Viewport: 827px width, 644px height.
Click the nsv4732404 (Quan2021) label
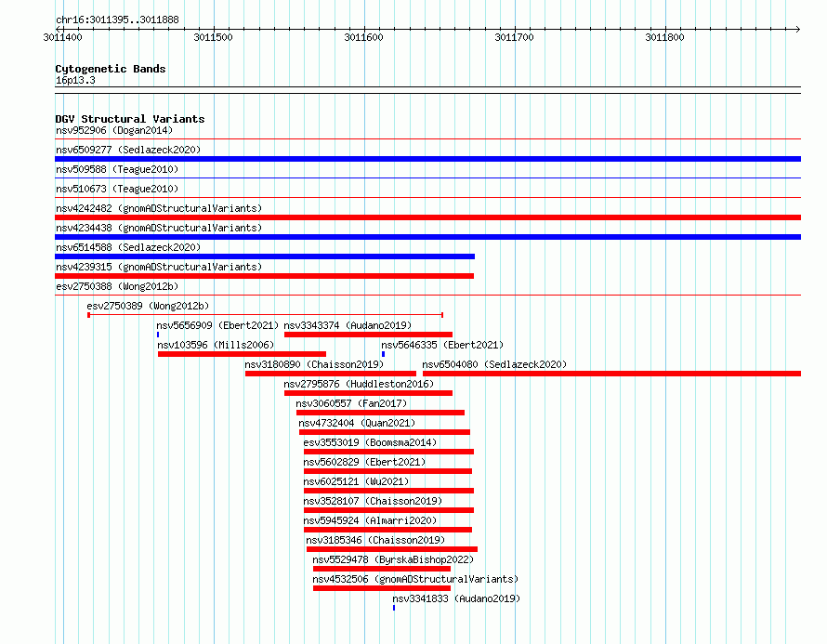[x=357, y=423]
